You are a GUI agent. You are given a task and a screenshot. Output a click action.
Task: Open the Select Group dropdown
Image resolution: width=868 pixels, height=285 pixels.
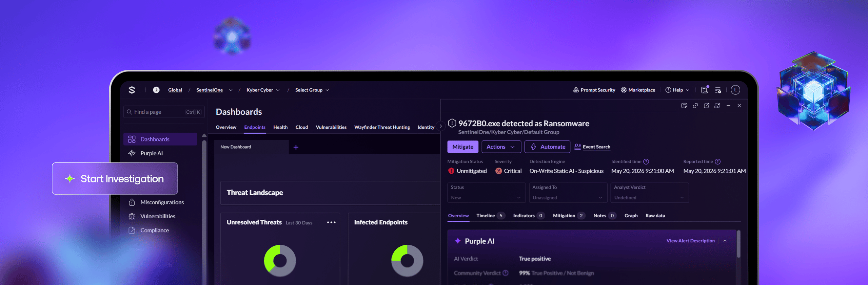[312, 90]
